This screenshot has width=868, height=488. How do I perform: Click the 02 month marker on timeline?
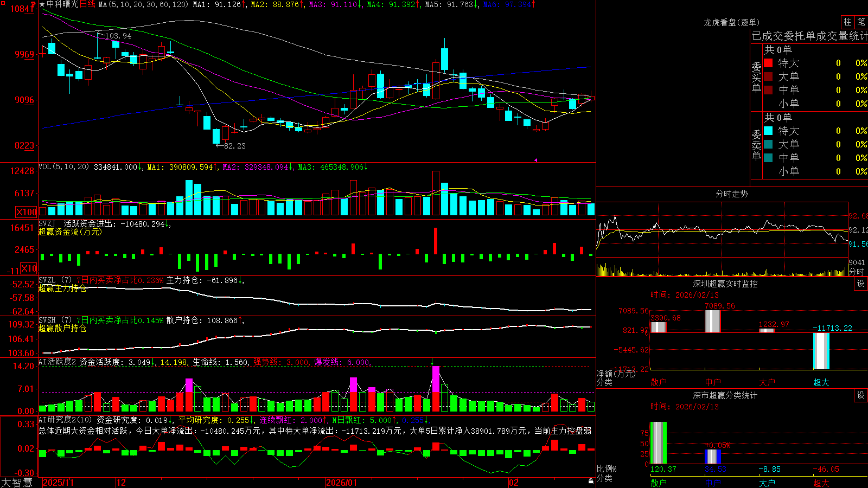(514, 483)
